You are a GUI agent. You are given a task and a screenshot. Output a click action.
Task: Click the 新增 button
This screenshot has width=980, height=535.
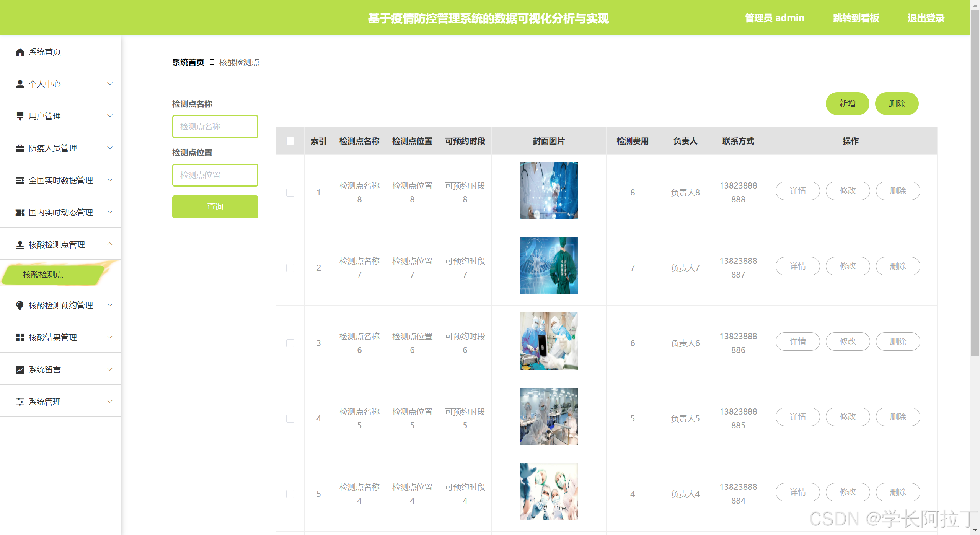click(x=847, y=103)
